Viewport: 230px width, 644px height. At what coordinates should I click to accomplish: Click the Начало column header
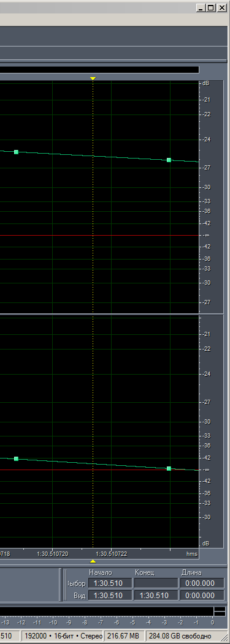101,572
